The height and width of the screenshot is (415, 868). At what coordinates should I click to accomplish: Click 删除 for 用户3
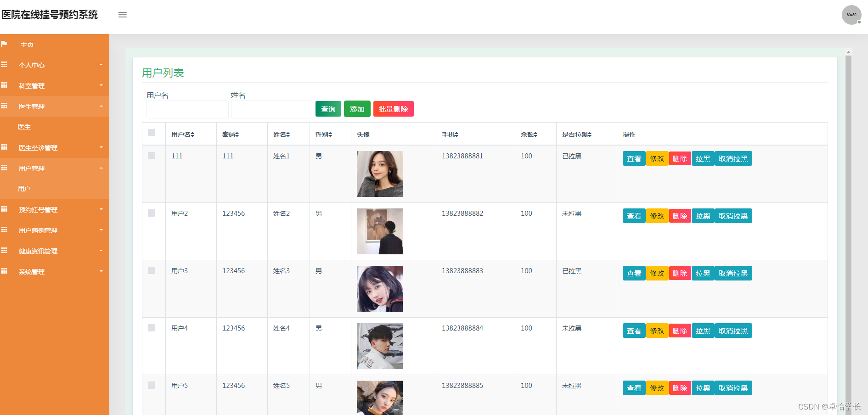click(x=680, y=273)
